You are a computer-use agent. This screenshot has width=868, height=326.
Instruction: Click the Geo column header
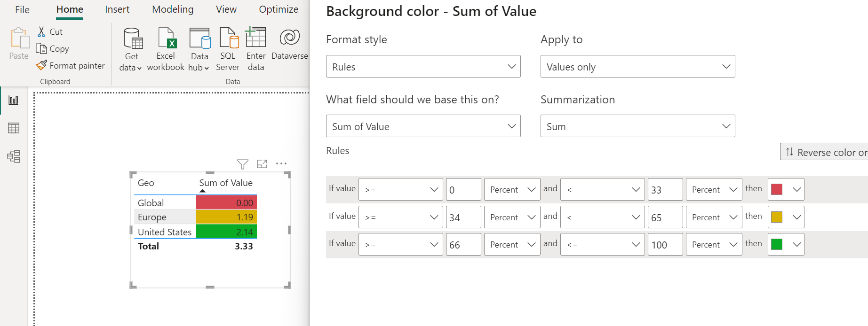(x=146, y=183)
